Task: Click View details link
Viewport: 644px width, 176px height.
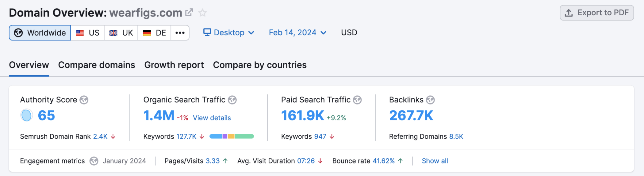Action: 212,118
